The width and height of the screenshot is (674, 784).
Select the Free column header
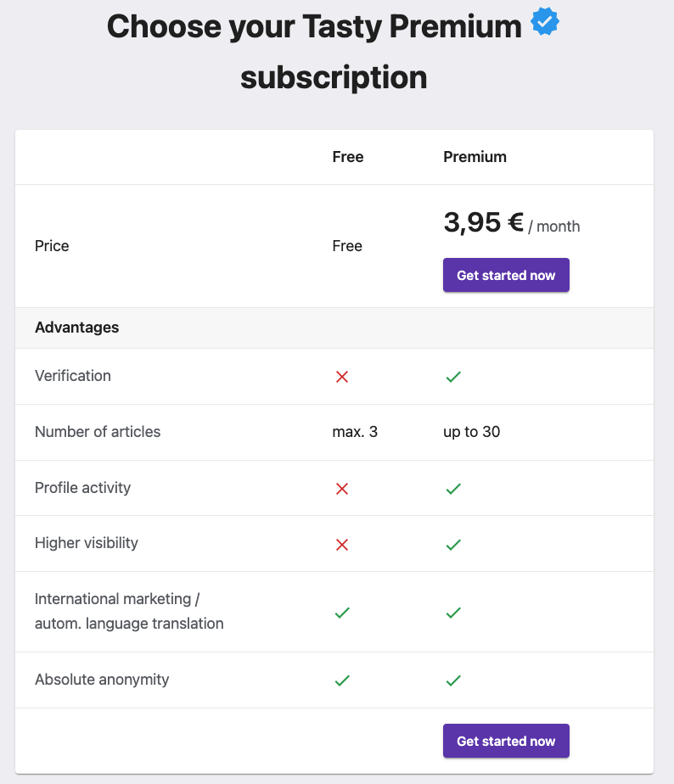(348, 157)
